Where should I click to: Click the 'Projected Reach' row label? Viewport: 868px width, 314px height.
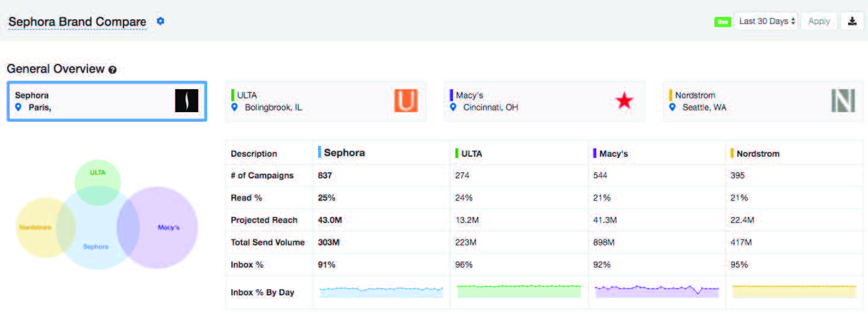point(264,220)
